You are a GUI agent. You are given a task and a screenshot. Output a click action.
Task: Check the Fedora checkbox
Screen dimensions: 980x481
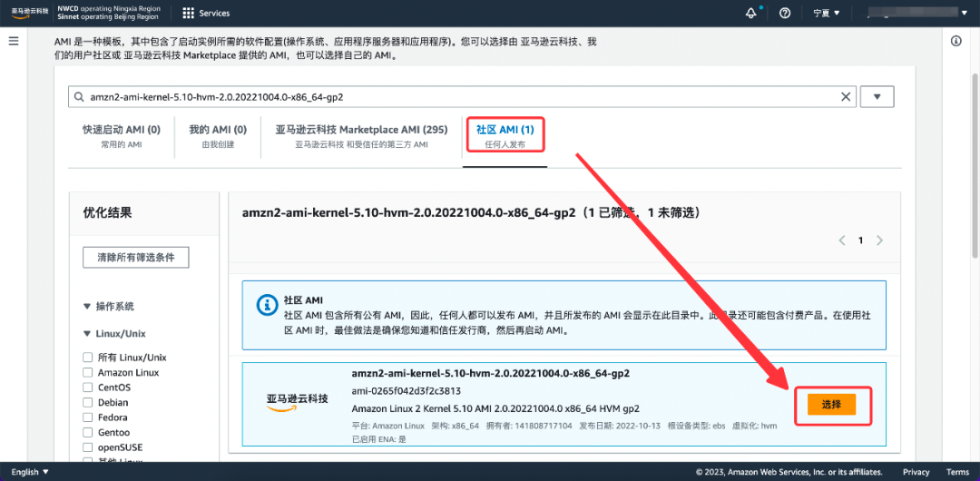(x=87, y=417)
